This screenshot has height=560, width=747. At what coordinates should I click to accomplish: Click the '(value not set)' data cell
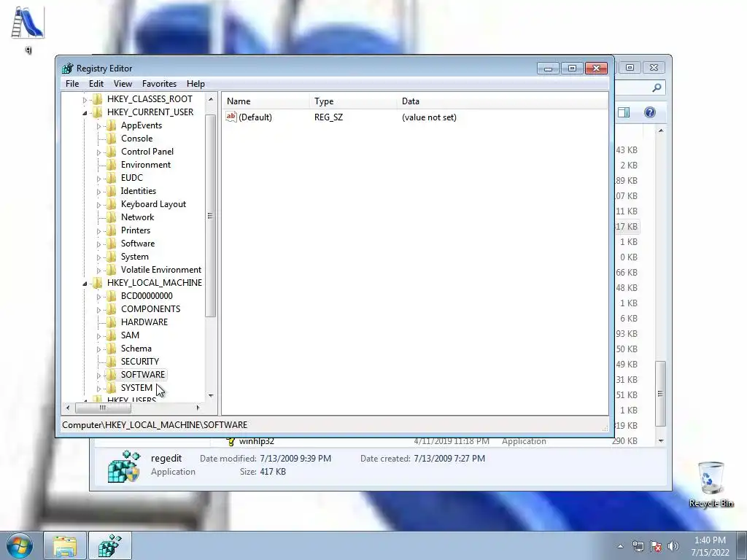pos(429,117)
